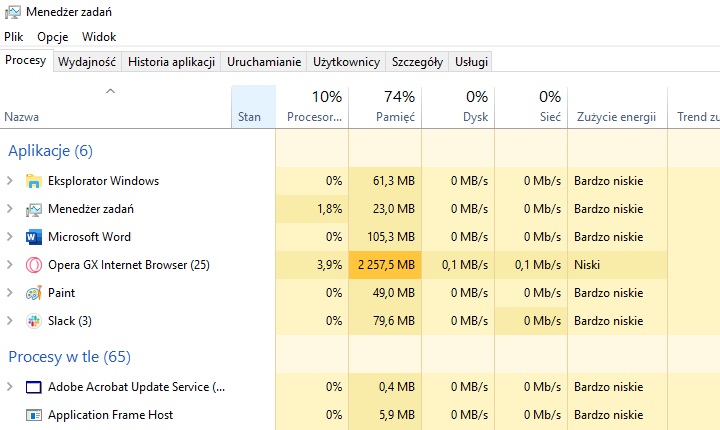Click the Paint palette icon
Image resolution: width=720 pixels, height=430 pixels.
[34, 293]
